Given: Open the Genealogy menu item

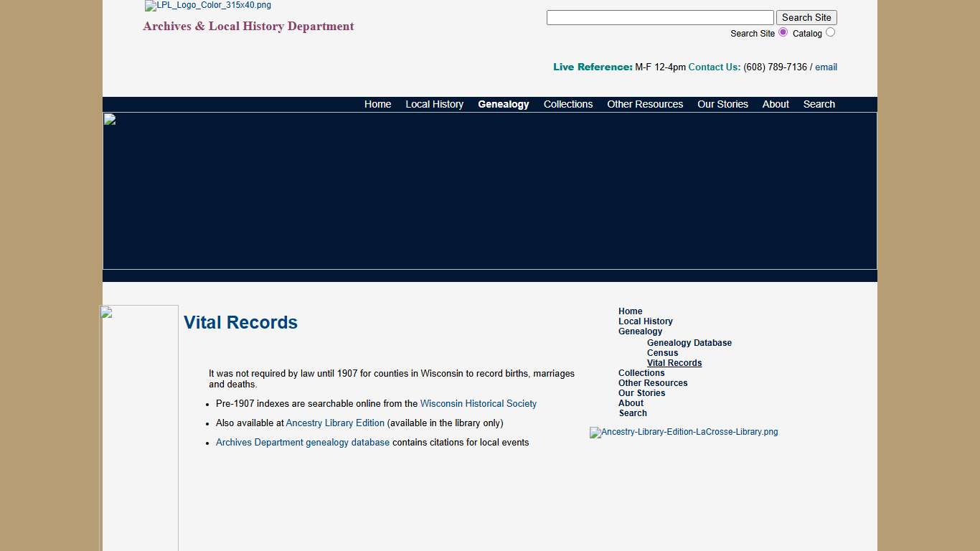Looking at the screenshot, I should [503, 104].
